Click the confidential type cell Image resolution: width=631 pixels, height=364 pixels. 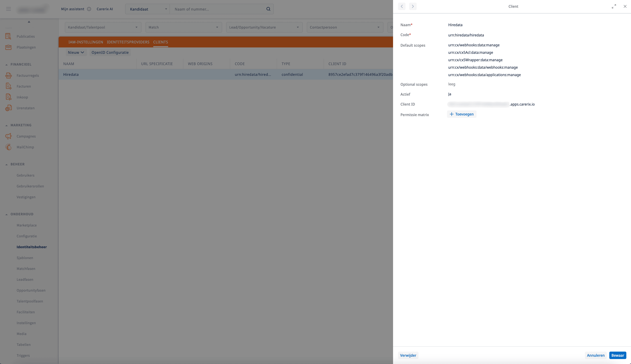(292, 75)
